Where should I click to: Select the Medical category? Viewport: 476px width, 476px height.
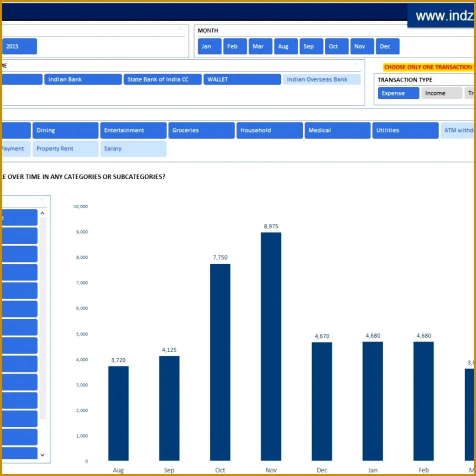337,130
